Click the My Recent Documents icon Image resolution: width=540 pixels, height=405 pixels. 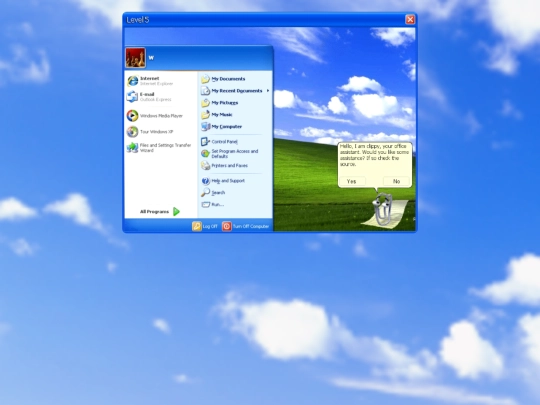pyautogui.click(x=206, y=91)
